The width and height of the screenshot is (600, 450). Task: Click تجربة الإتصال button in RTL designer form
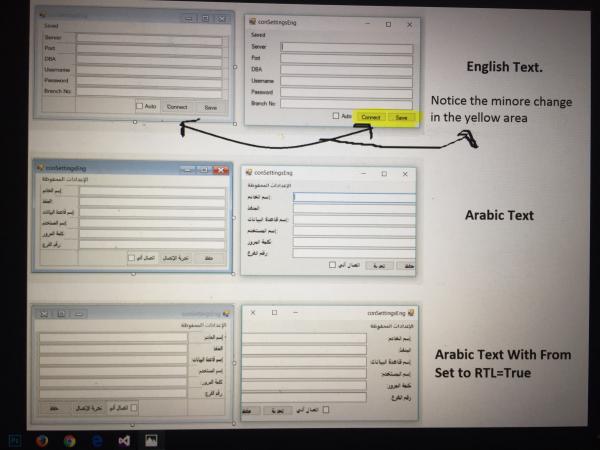89,408
